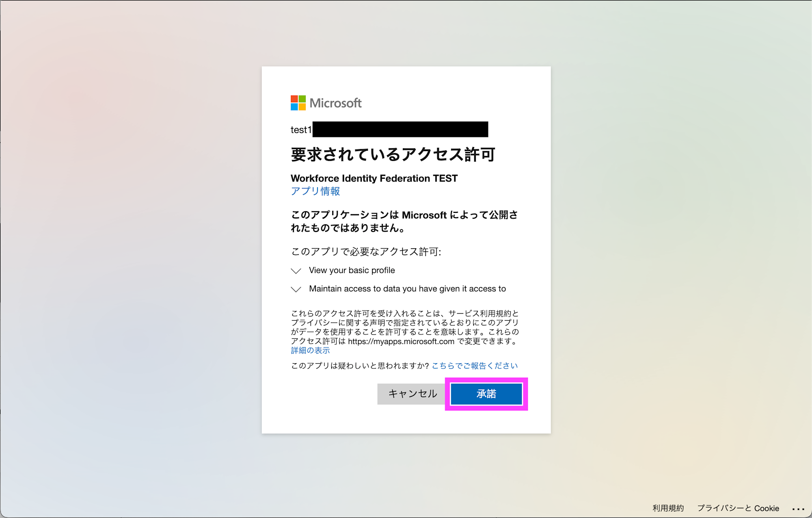Click the Microsoft logo
This screenshot has height=518, width=812.
pyautogui.click(x=326, y=103)
